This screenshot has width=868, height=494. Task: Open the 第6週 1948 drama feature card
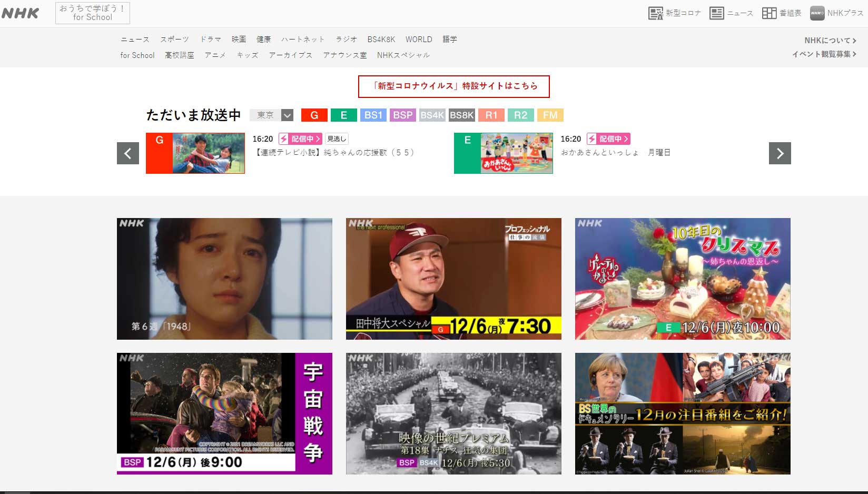pos(224,279)
